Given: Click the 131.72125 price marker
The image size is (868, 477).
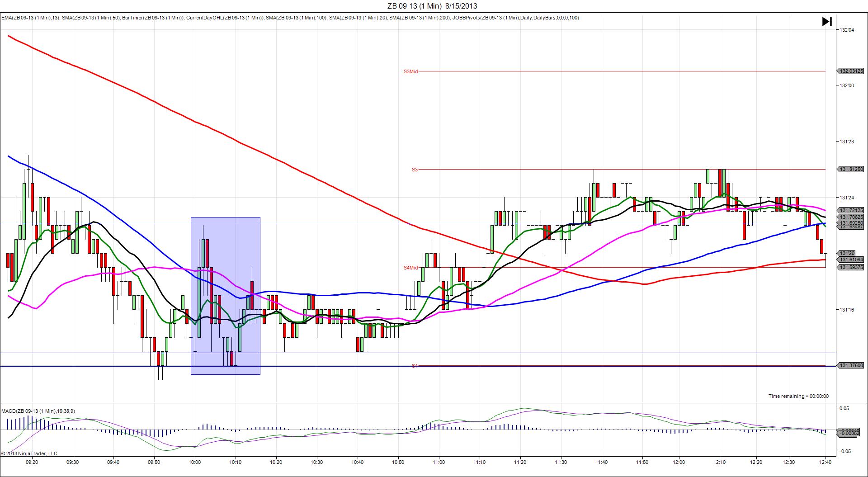Looking at the screenshot, I should [x=851, y=211].
